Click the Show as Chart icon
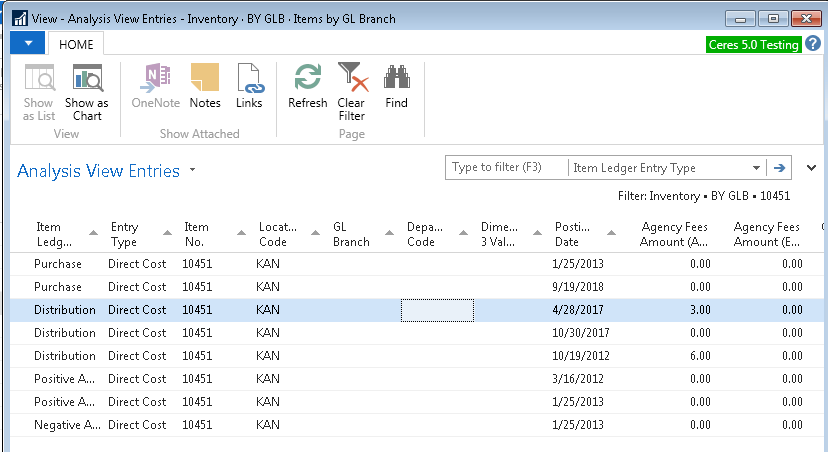The height and width of the screenshot is (452, 828). [x=87, y=79]
